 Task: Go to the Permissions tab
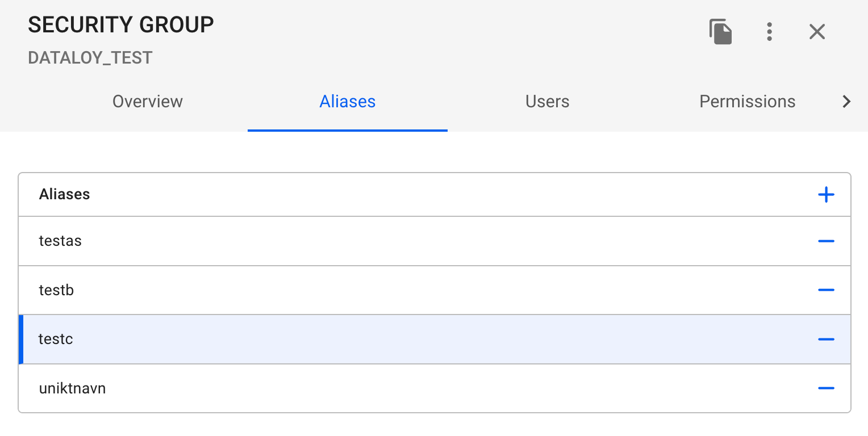click(747, 102)
